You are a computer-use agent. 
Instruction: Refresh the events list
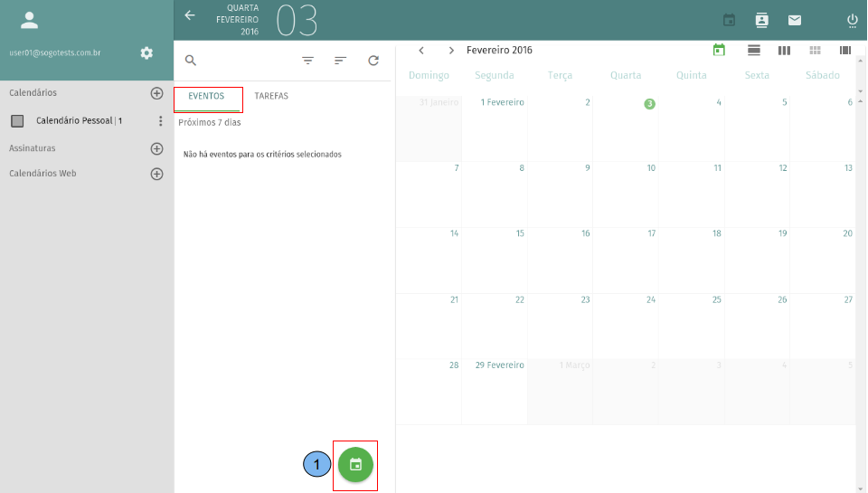tap(373, 61)
